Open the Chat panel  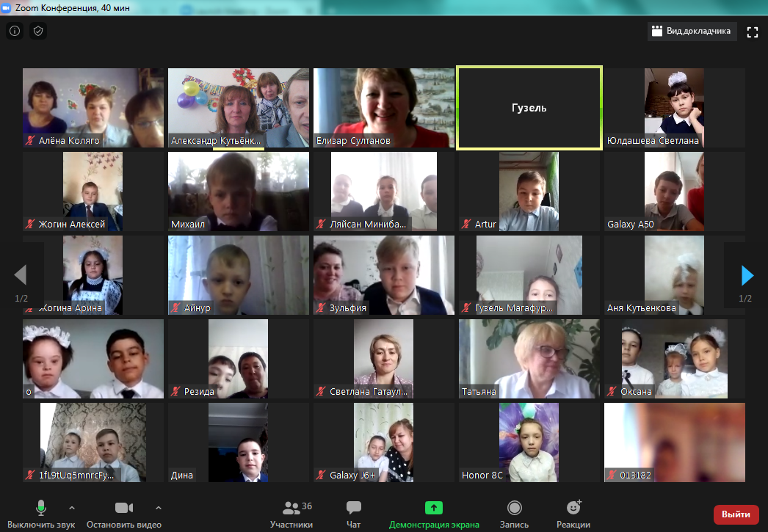click(354, 514)
